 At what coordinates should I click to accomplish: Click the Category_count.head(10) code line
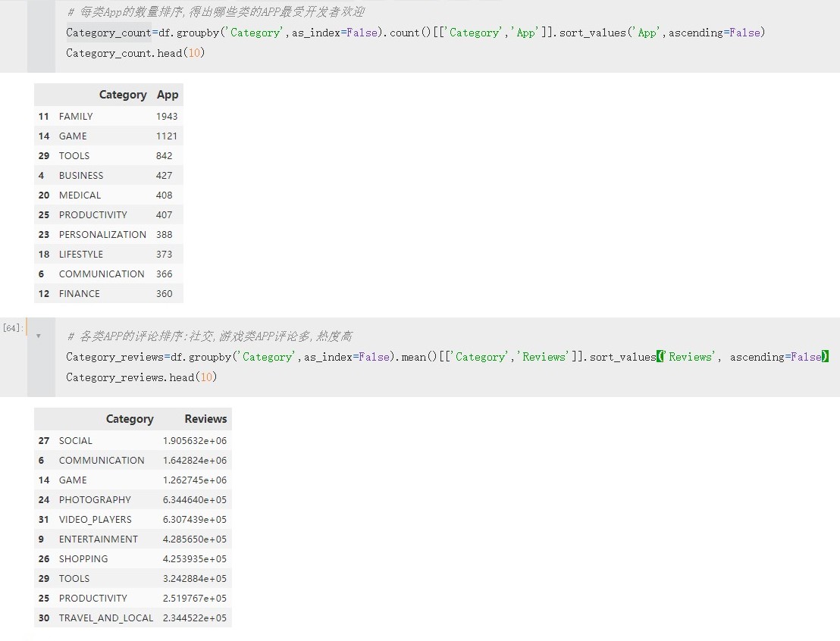coord(135,53)
